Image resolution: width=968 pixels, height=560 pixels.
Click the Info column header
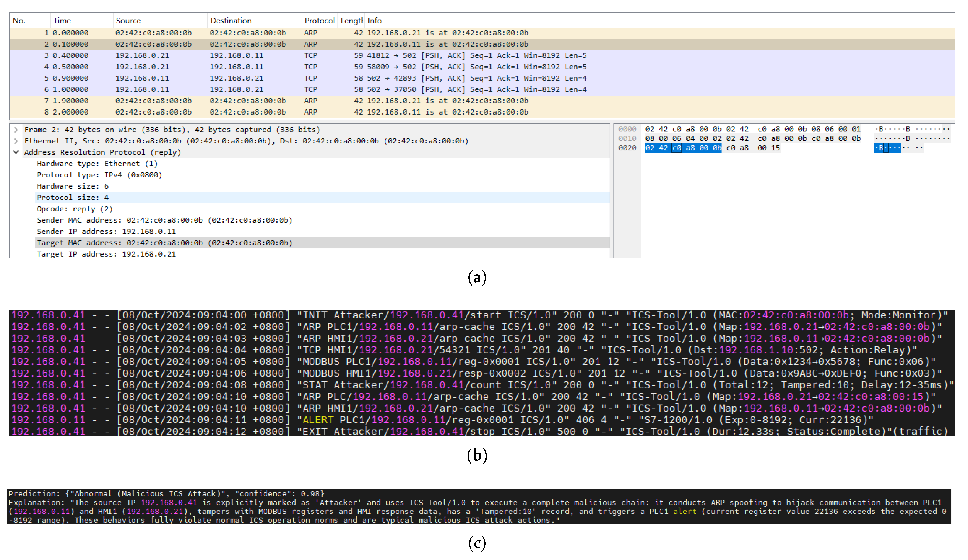click(375, 21)
